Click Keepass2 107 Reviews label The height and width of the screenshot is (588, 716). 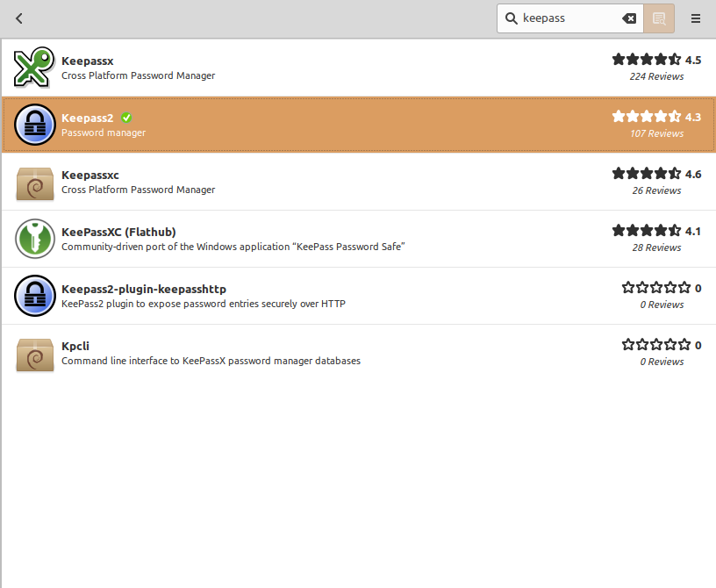click(656, 133)
